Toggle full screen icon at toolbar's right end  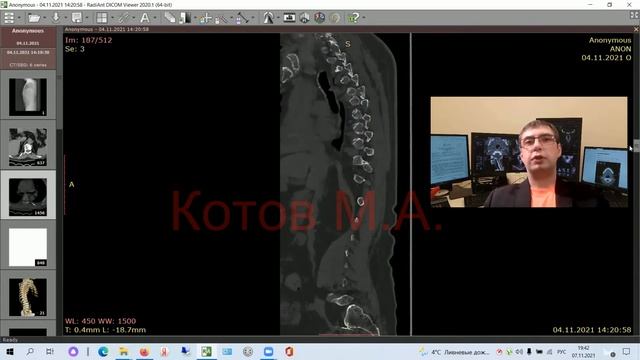pos(634,15)
